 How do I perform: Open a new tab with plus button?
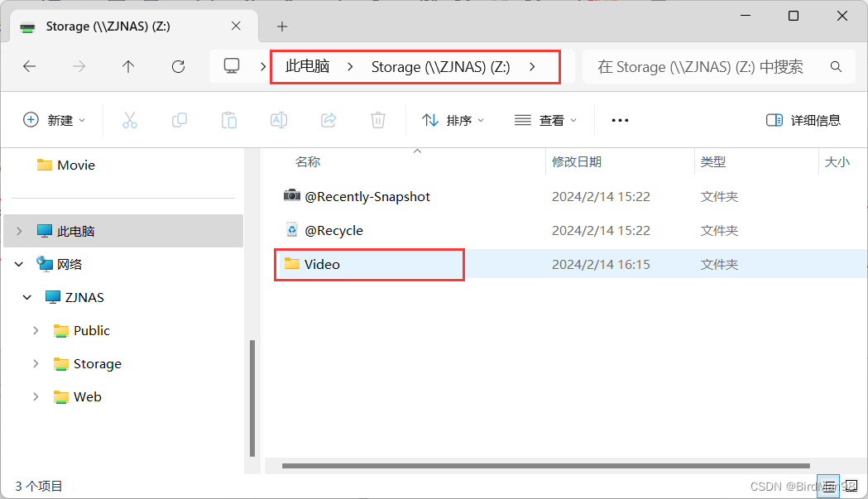[x=282, y=26]
